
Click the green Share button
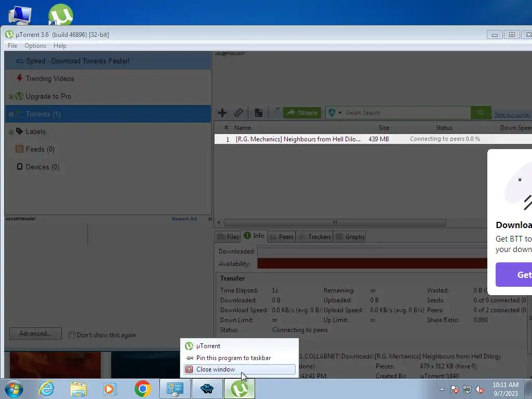click(x=302, y=113)
